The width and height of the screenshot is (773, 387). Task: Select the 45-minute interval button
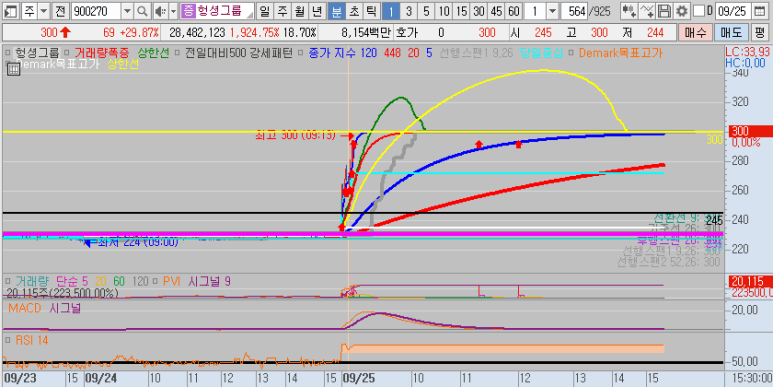(496, 10)
